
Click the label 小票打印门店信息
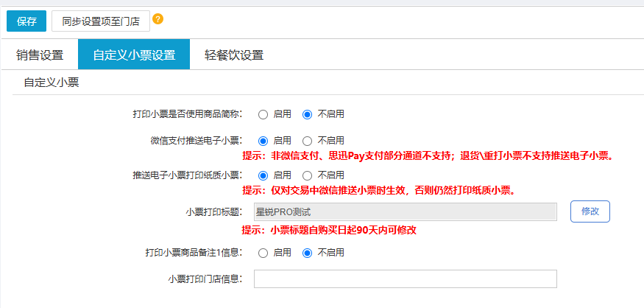pos(205,279)
